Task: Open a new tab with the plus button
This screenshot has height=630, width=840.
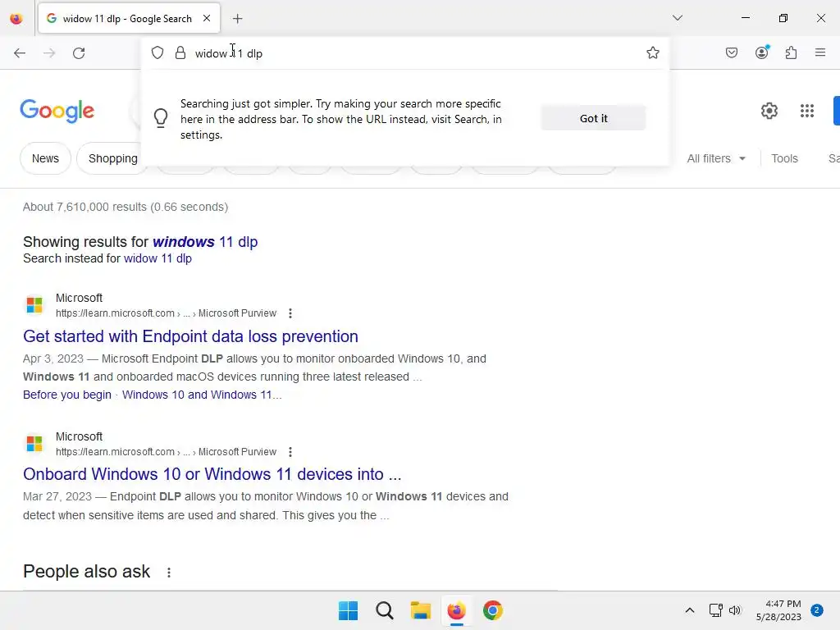Action: coord(238,19)
